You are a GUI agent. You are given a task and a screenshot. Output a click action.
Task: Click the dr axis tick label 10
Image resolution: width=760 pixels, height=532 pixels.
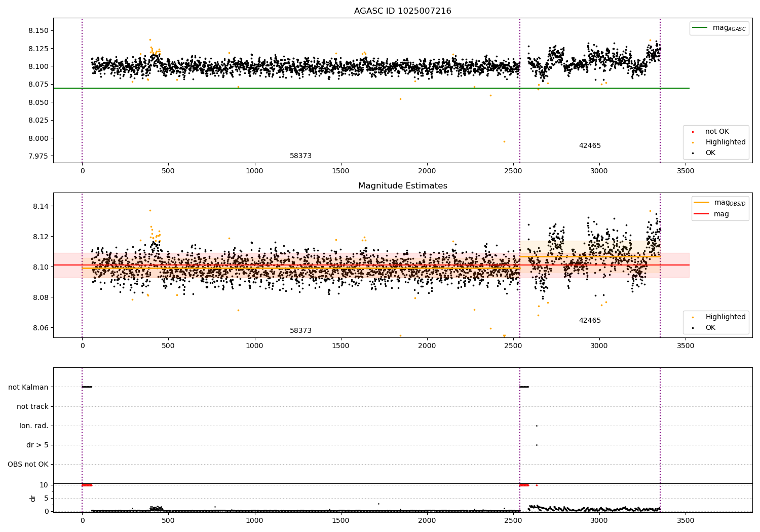(44, 485)
